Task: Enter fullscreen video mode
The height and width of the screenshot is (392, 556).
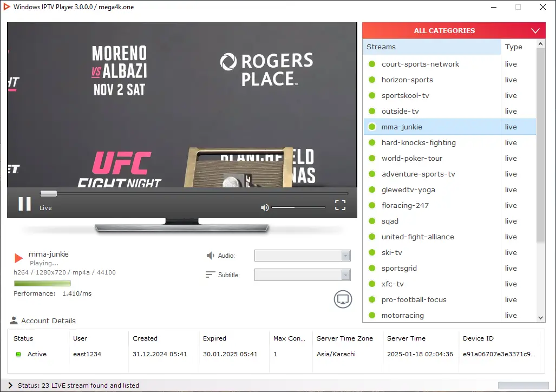Action: coord(340,205)
